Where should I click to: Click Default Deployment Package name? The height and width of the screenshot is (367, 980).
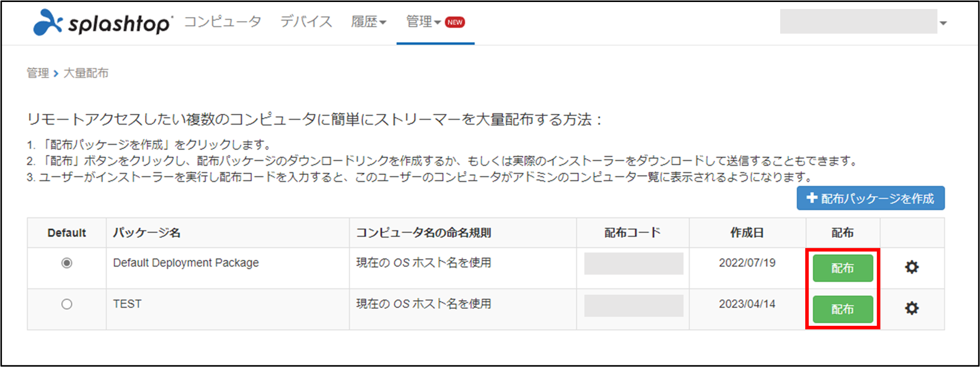tap(186, 263)
